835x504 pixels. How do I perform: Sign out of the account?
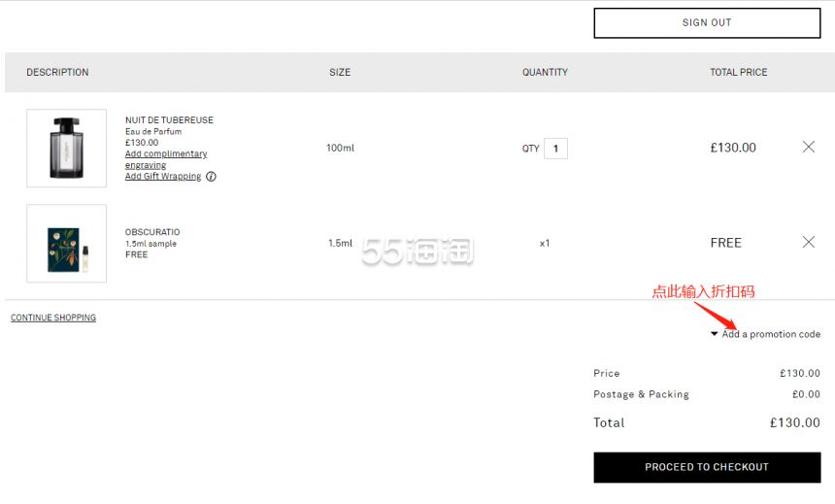pyautogui.click(x=707, y=23)
